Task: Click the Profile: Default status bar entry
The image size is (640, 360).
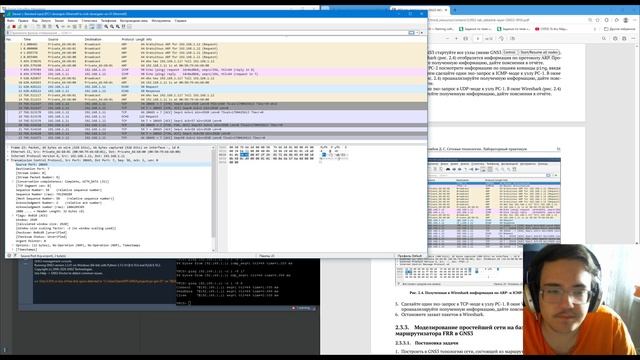Action: click(410, 256)
